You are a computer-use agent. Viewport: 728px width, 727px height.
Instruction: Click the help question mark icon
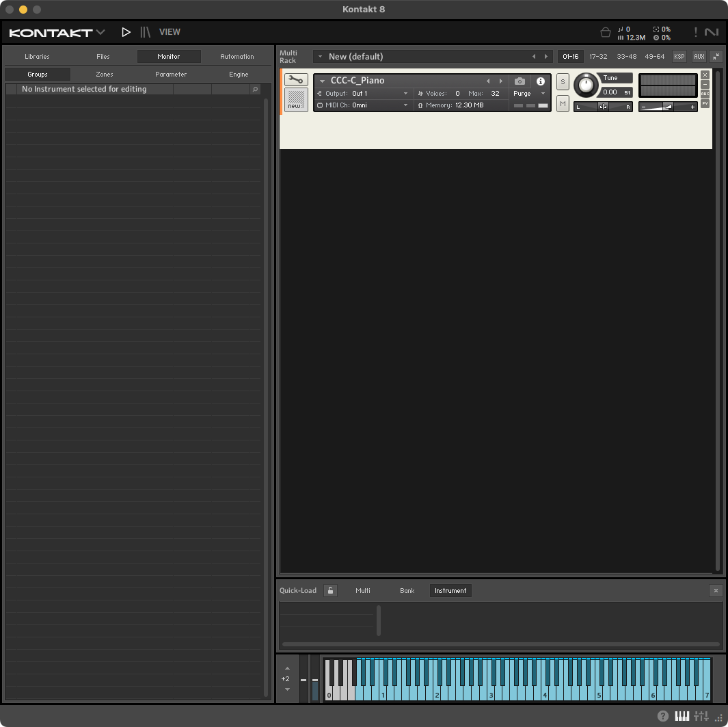coord(662,716)
